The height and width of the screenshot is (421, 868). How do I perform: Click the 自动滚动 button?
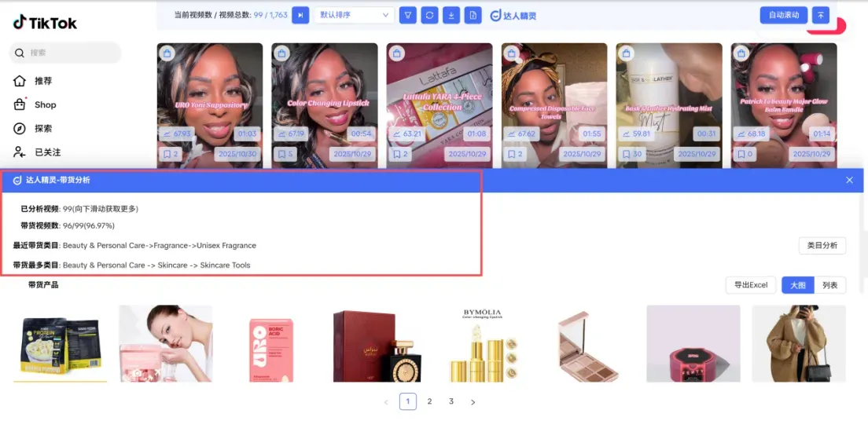(x=784, y=15)
